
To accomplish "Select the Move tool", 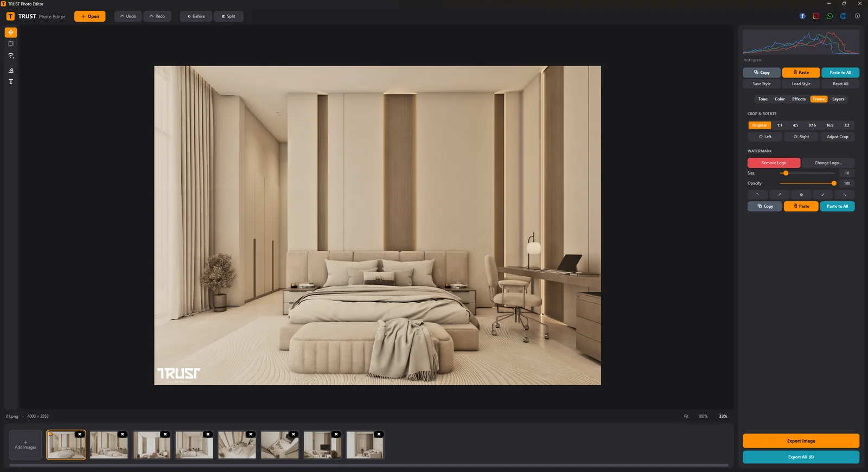I will point(11,33).
